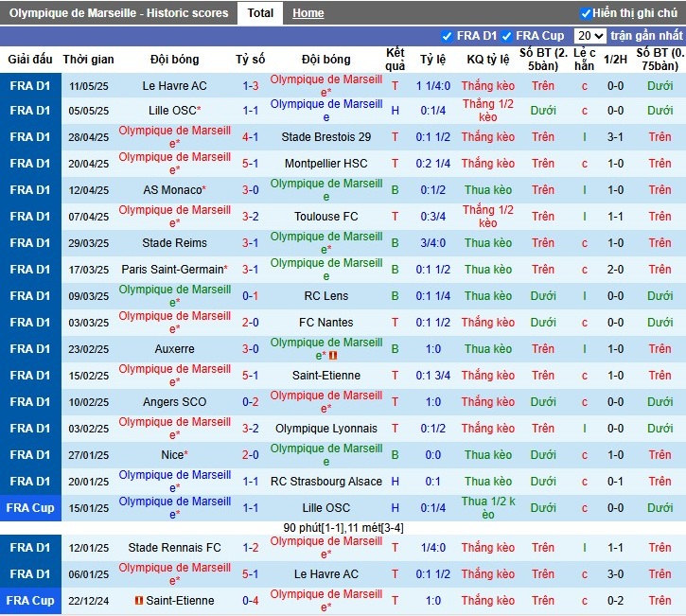This screenshot has width=686, height=616.
Task: Click Thua 1/2 kèo on 15/01/25 row
Action: pos(488,508)
